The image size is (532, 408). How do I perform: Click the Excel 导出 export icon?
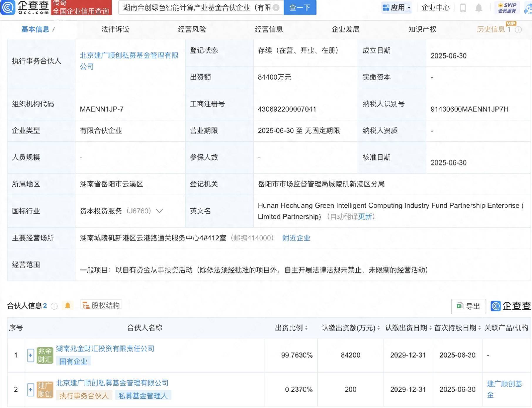click(460, 306)
